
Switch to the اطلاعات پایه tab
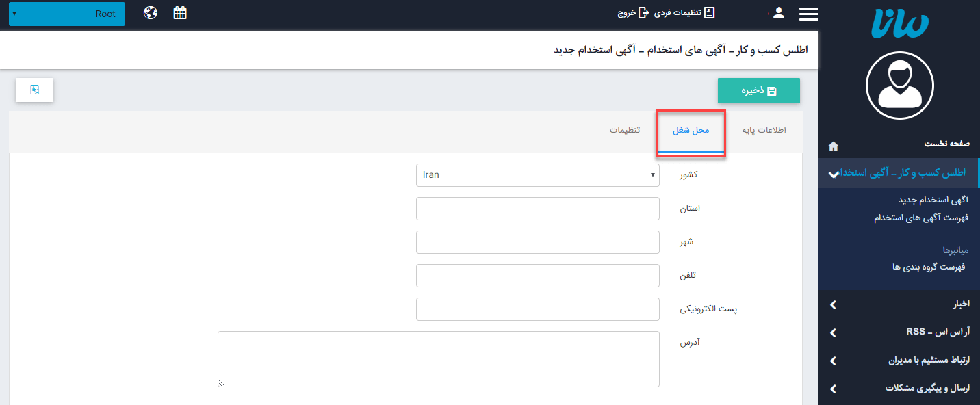(764, 130)
